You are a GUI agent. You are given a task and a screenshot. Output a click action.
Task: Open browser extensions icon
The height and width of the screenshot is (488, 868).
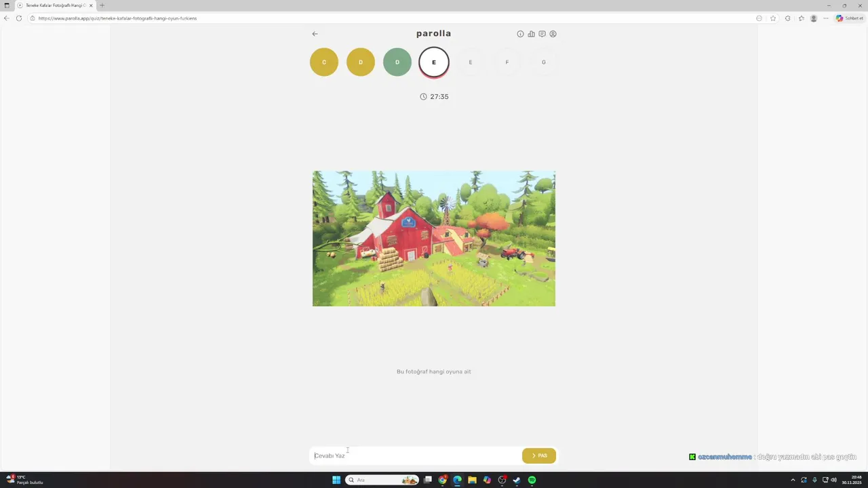[787, 18]
